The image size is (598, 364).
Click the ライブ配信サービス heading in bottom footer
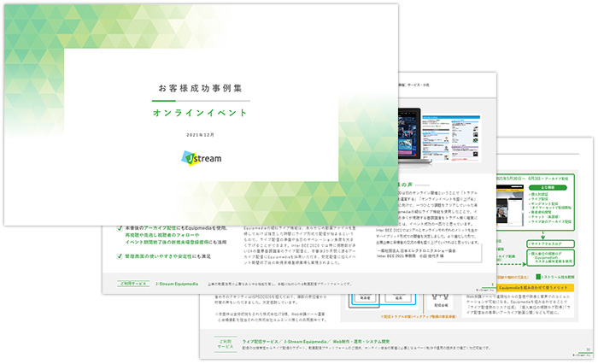click(260, 342)
